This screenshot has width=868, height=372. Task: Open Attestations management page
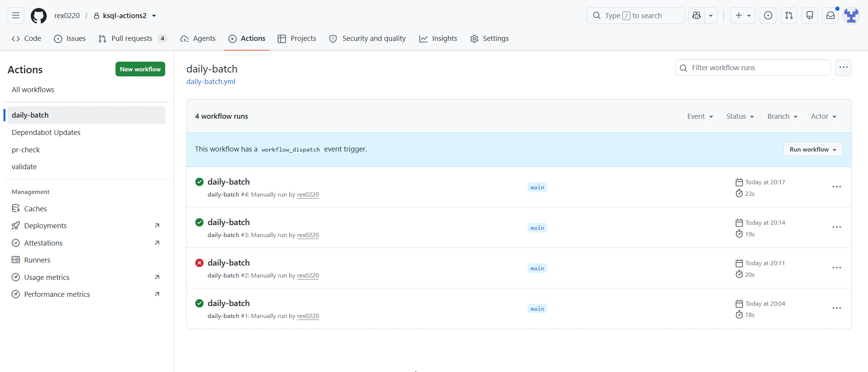click(86, 243)
